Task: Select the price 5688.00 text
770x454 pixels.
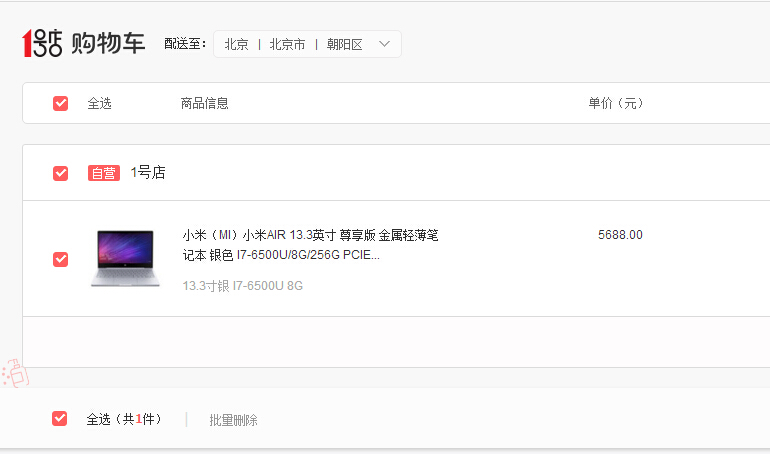Action: pos(620,235)
